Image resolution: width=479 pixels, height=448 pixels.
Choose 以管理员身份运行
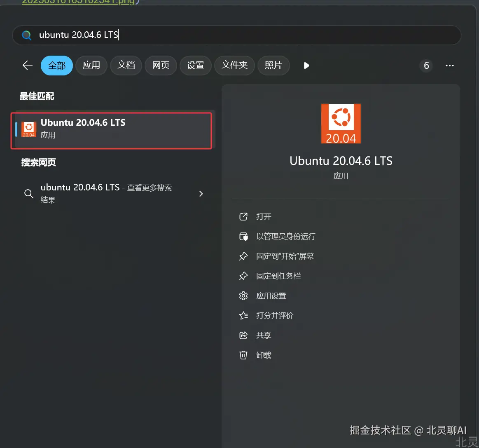pyautogui.click(x=286, y=237)
